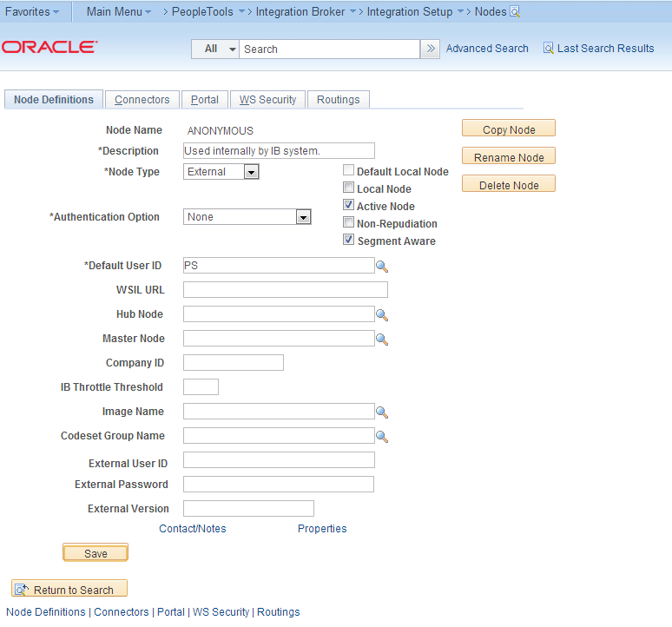Click into the Codeset Group Name field
The image size is (672, 627).
tap(279, 435)
